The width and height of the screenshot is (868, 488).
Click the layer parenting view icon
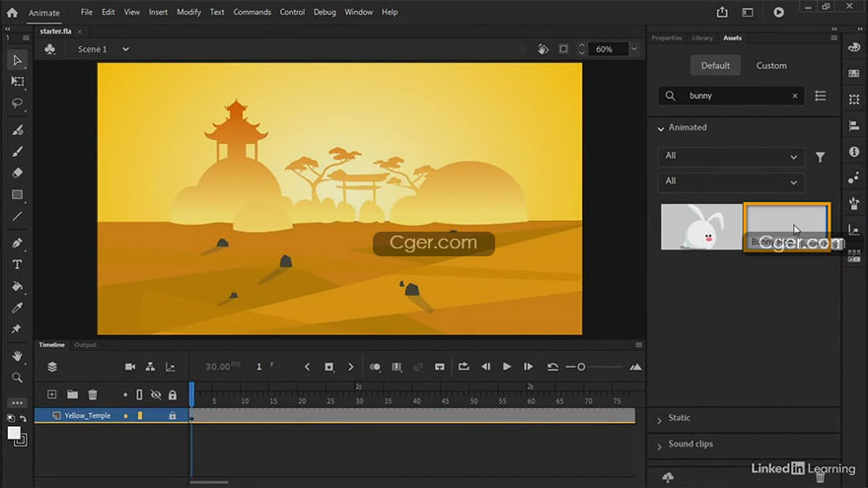pyautogui.click(x=150, y=367)
